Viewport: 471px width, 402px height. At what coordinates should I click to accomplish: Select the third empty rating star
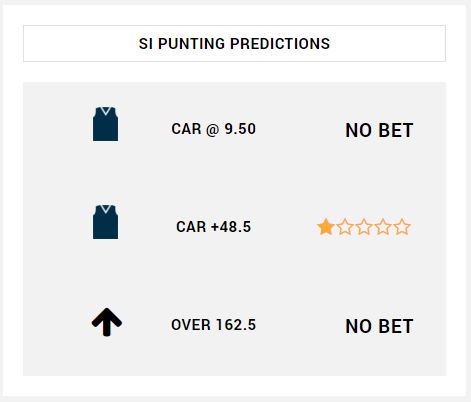click(364, 227)
